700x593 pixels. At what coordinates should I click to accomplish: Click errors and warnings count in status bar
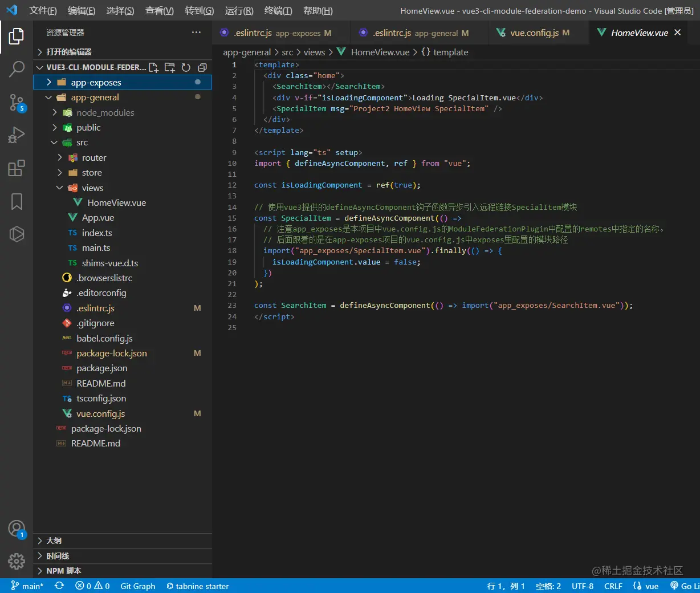[x=92, y=586]
